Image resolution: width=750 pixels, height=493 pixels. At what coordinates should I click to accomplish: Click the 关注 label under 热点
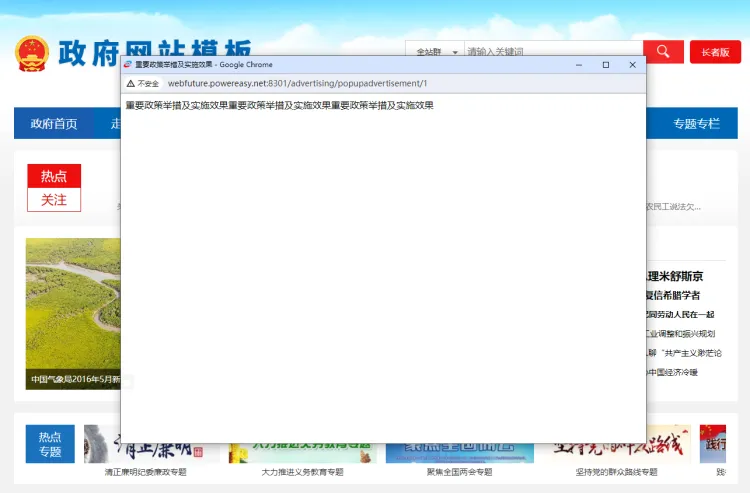[54, 200]
